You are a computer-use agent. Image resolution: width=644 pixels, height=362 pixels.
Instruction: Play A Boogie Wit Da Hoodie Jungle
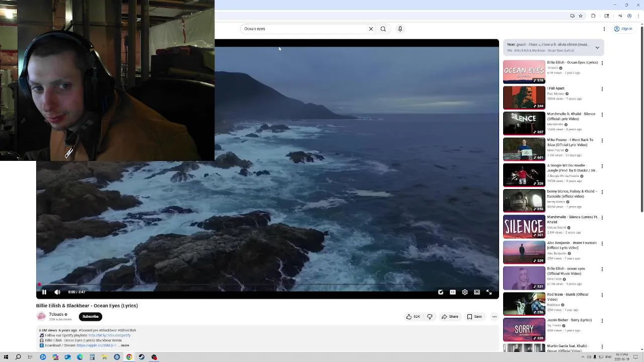pos(524,175)
